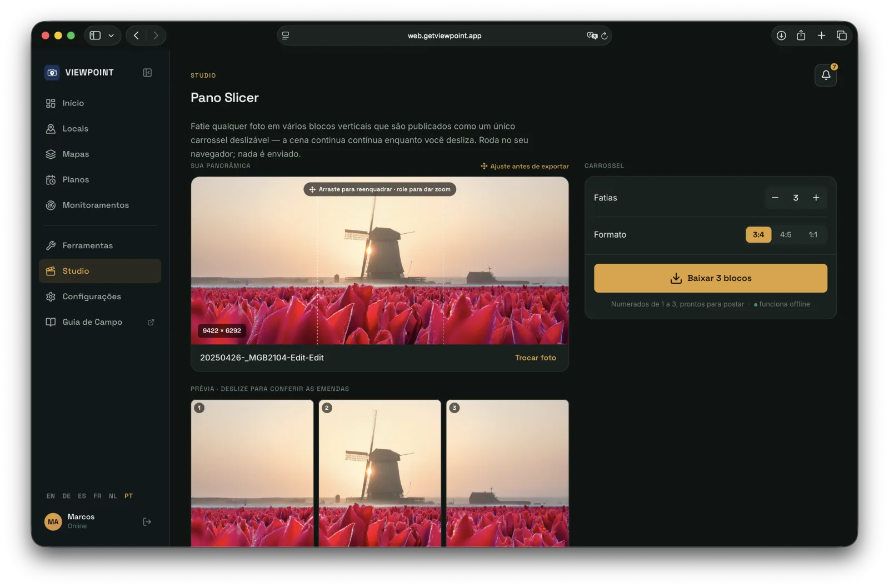
Task: Go back with the Safari back arrow
Action: pyautogui.click(x=136, y=36)
